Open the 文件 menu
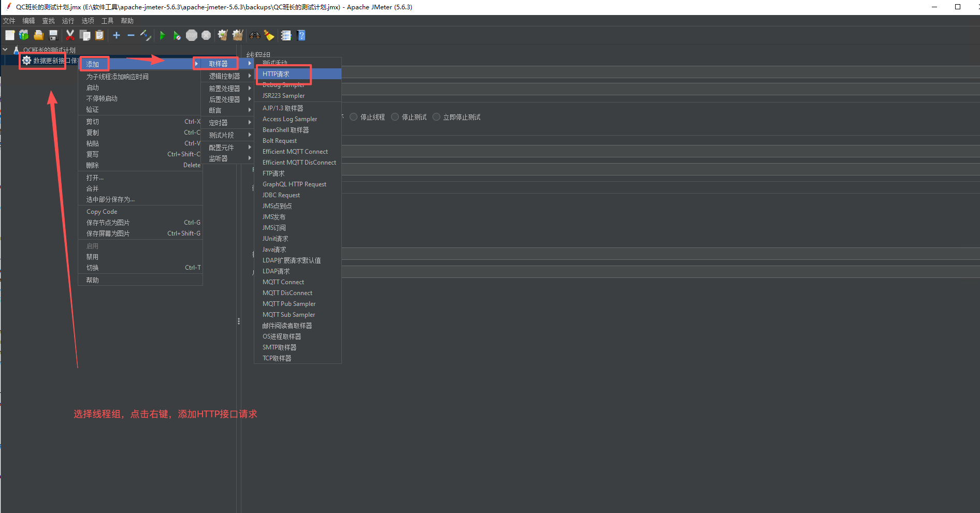 (x=9, y=21)
